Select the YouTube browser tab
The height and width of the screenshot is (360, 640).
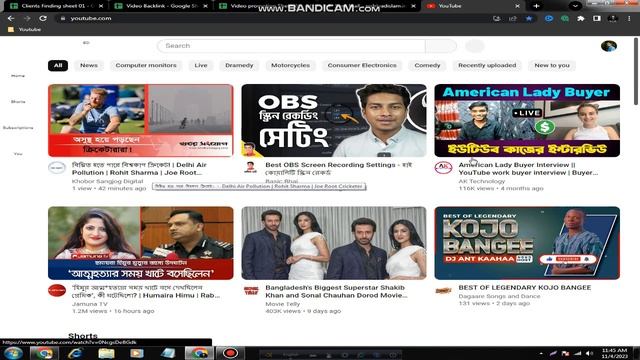(469, 6)
